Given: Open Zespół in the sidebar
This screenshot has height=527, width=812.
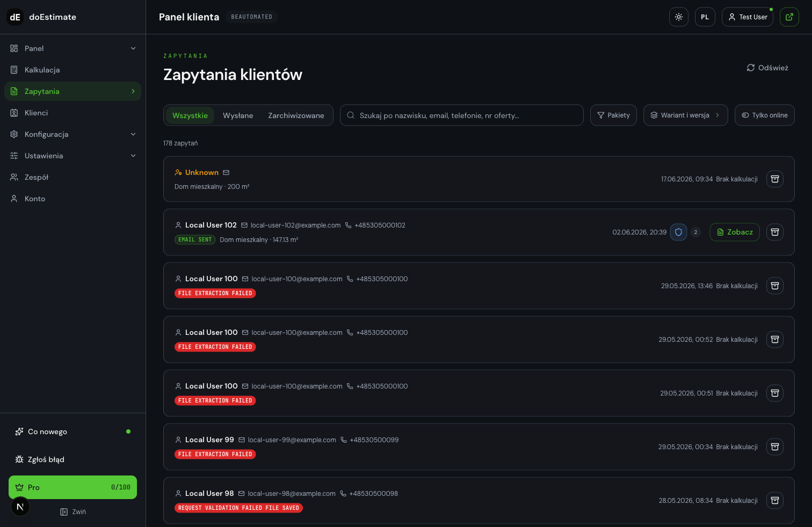Looking at the screenshot, I should (x=73, y=177).
